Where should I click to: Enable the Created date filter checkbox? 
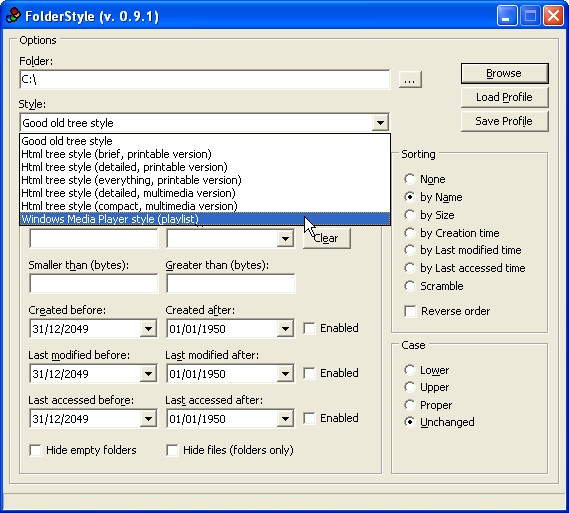click(309, 328)
